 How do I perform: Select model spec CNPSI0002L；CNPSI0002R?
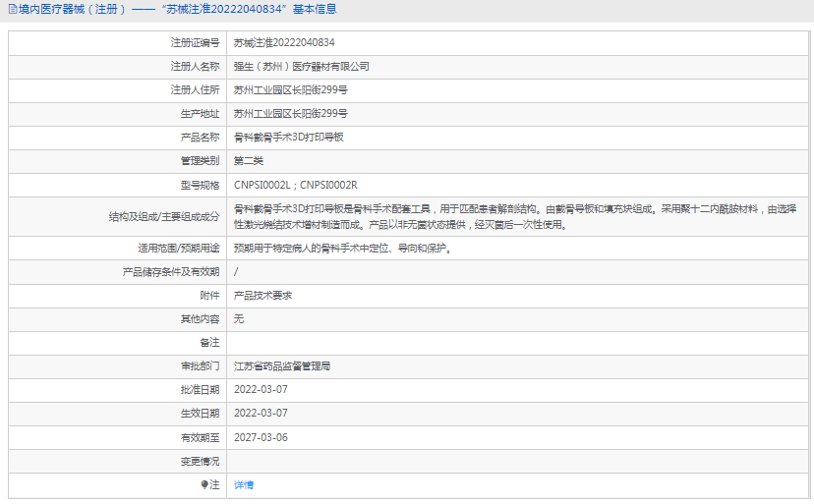pos(295,186)
